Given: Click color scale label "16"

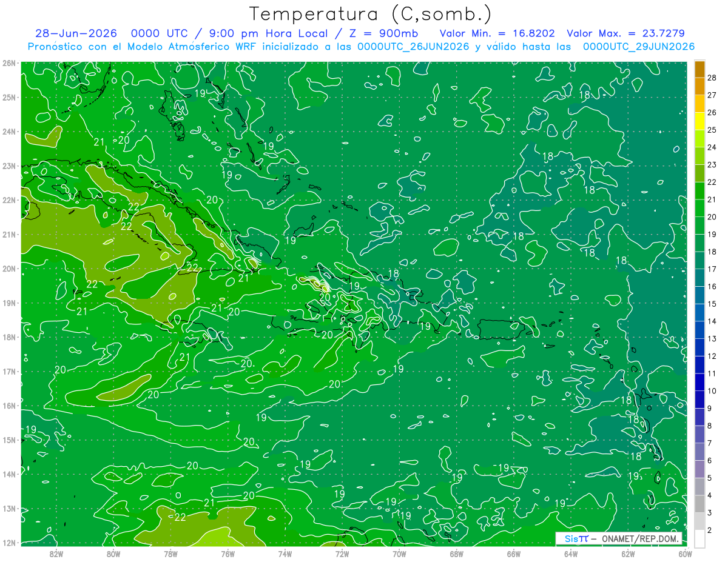Looking at the screenshot, I should (x=712, y=286).
